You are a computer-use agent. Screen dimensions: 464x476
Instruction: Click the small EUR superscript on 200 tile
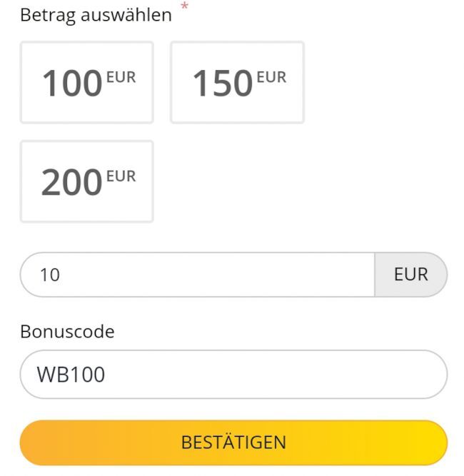tap(121, 176)
